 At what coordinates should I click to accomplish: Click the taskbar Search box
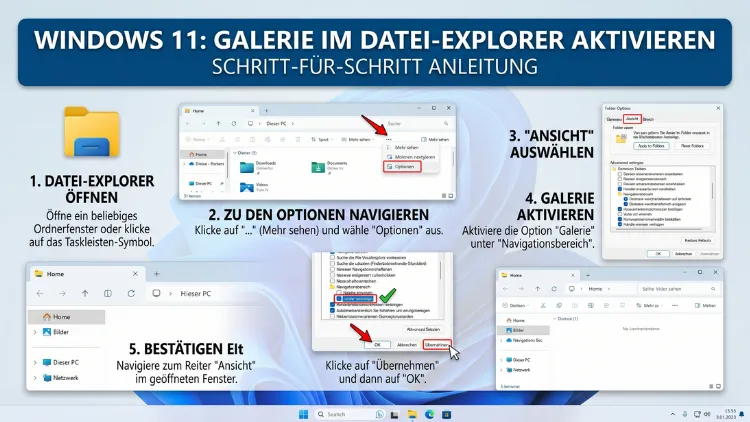348,414
